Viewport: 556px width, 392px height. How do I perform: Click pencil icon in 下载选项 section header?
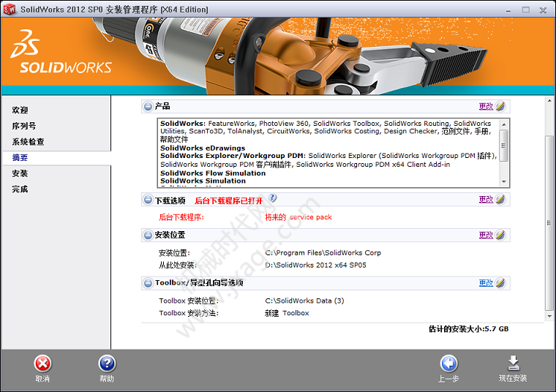(x=500, y=200)
